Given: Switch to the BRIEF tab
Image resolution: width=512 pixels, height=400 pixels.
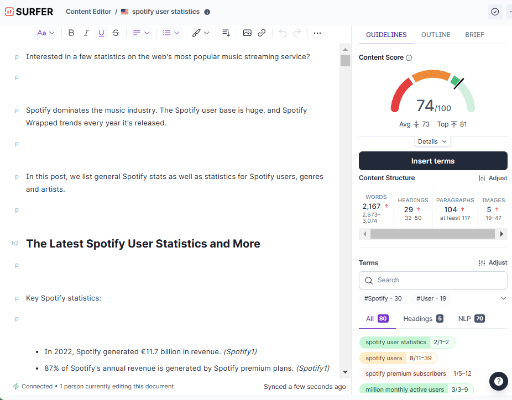Looking at the screenshot, I should coord(475,35).
